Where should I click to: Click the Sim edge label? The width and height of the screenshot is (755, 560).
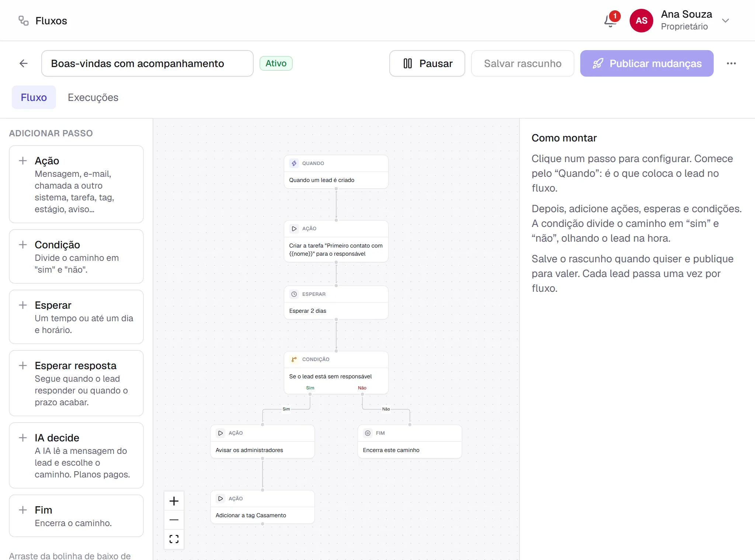click(x=286, y=409)
